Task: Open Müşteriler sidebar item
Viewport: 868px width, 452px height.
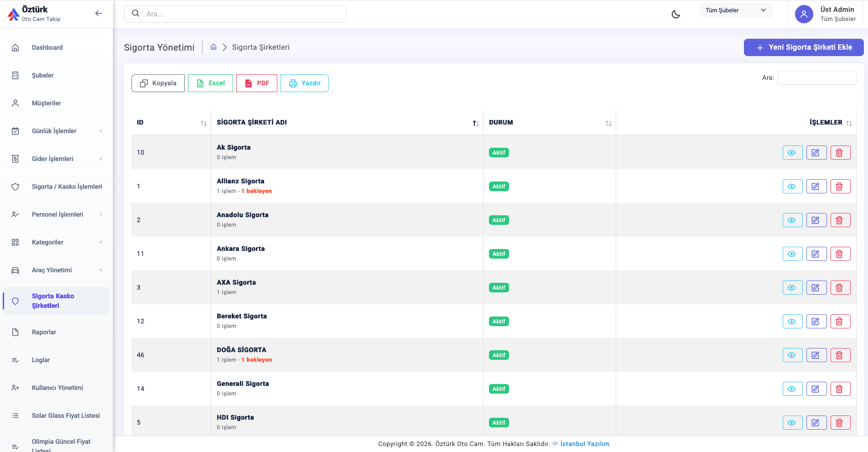Action: [56, 104]
